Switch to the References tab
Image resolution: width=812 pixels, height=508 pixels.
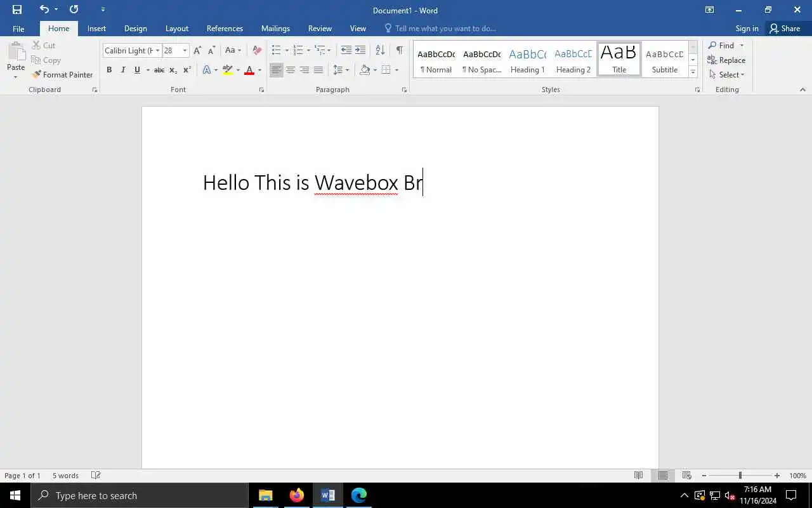(x=225, y=29)
